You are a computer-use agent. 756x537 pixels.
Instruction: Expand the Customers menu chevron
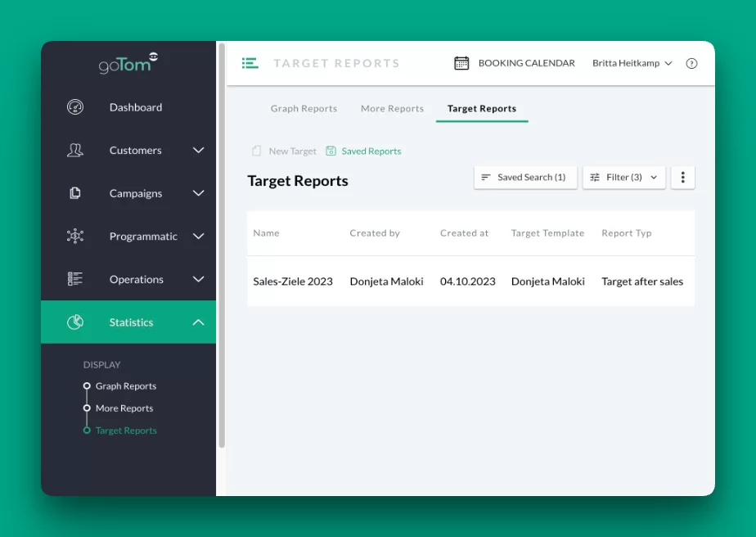(198, 151)
